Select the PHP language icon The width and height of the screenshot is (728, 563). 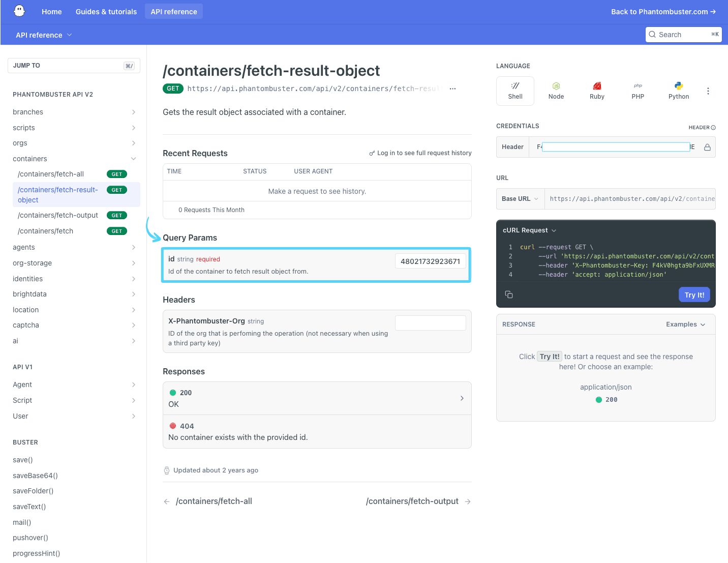pos(638,86)
